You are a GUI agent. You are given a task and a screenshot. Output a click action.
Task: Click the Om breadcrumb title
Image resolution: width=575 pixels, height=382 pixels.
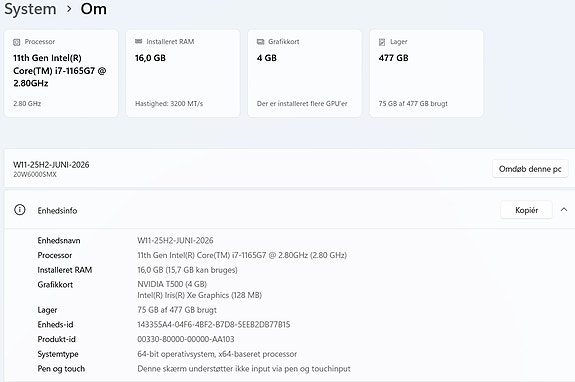(x=94, y=8)
